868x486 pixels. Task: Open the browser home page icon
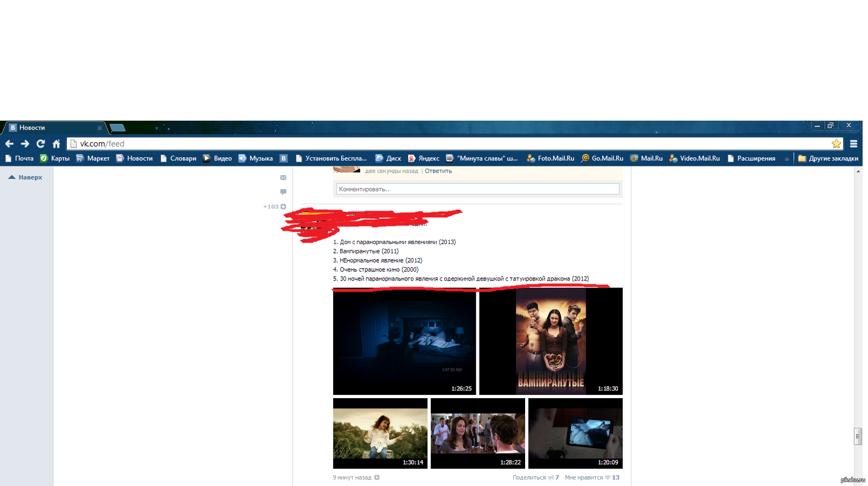[56, 144]
